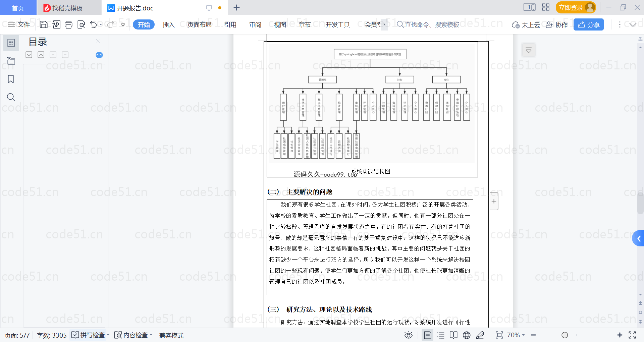Open the bookmark sidebar icon
Screen dimensions: 644x342
tap(11, 79)
